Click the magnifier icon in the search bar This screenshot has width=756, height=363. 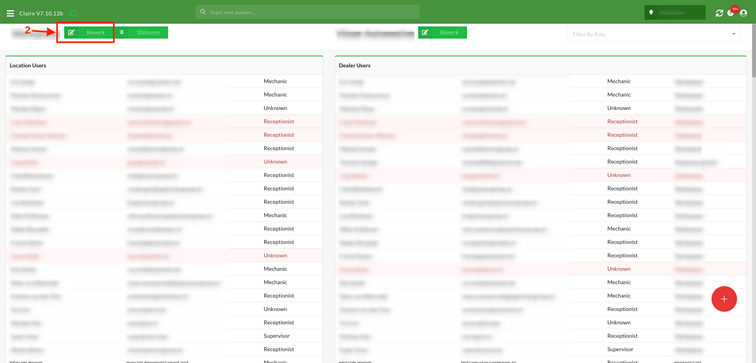coord(203,12)
